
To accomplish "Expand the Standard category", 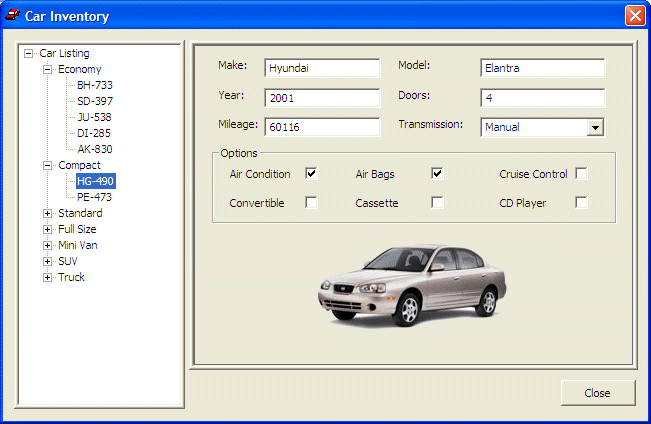I will (47, 213).
